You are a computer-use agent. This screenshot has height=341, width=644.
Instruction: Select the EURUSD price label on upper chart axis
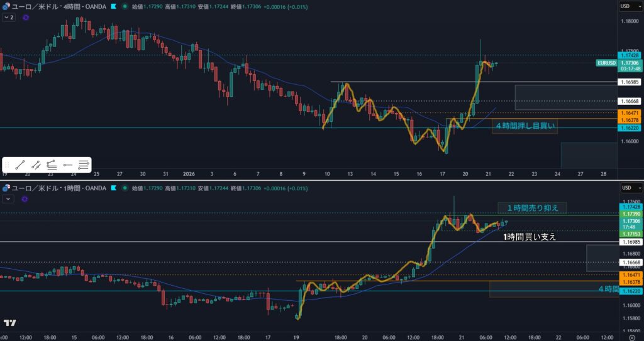coord(606,63)
